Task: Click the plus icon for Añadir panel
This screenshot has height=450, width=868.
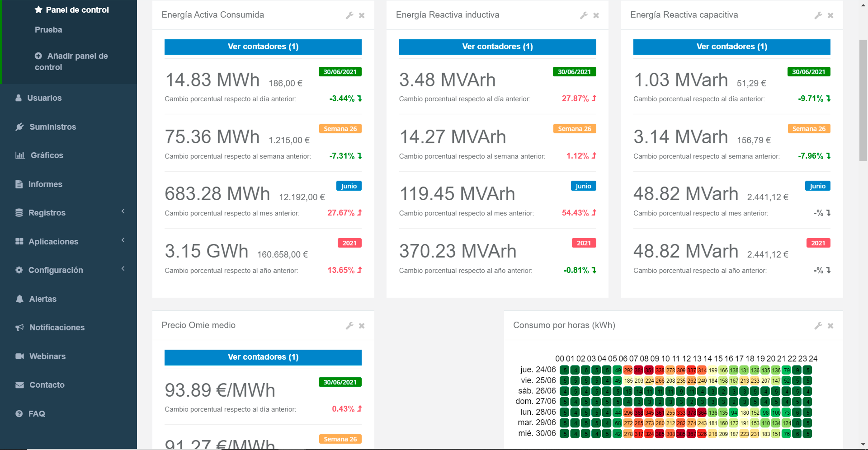Action: [38, 56]
